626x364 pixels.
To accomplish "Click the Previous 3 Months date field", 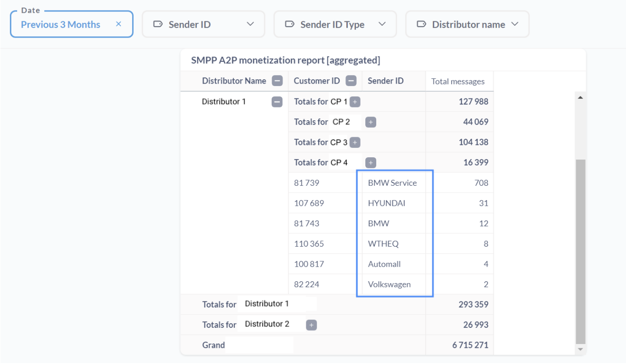I will [x=60, y=25].
